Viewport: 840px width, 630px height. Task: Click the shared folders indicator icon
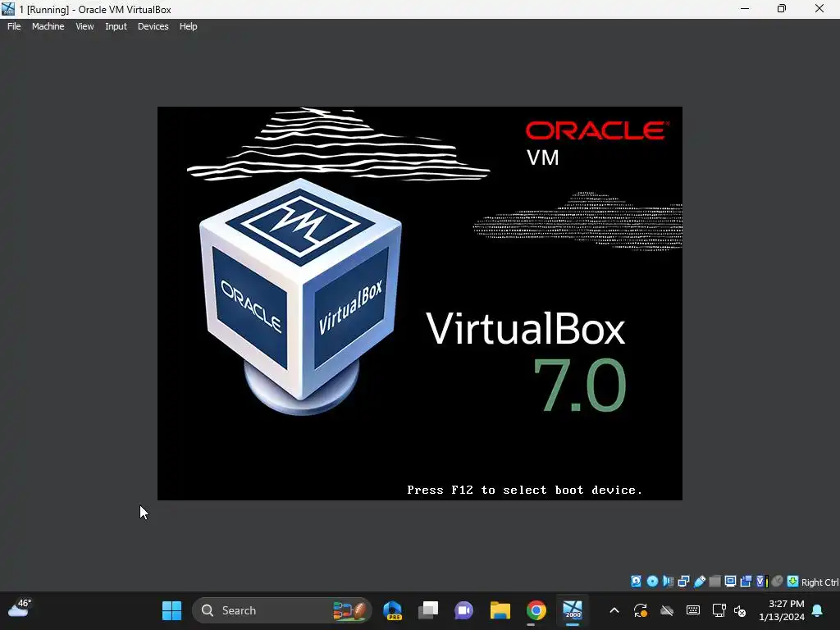[714, 582]
